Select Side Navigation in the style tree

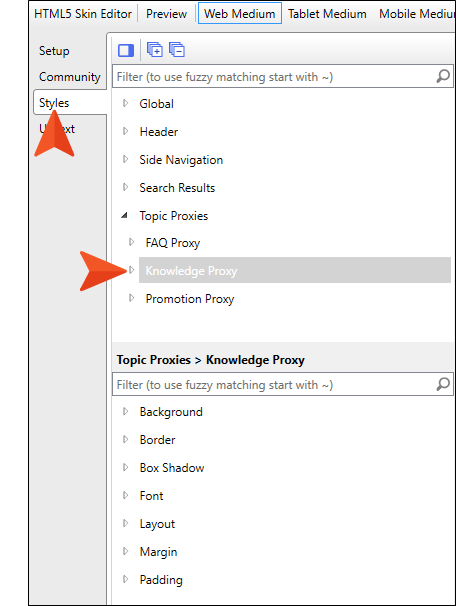tap(181, 160)
